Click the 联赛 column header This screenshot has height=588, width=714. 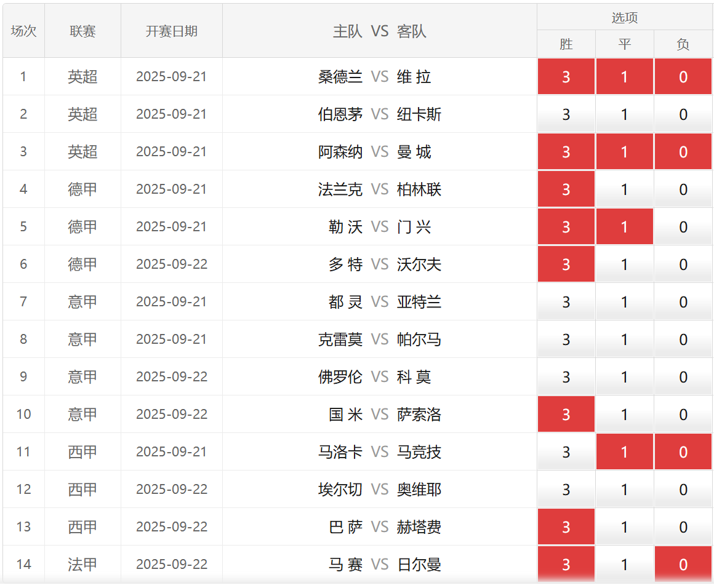(x=82, y=31)
